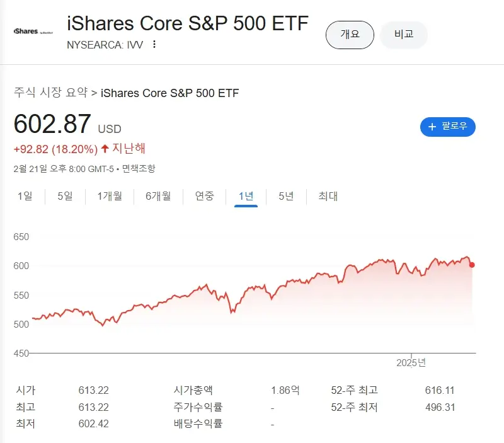Click the 2025년 marker on chart axis
The width and height of the screenshot is (504, 443).
pos(411,363)
